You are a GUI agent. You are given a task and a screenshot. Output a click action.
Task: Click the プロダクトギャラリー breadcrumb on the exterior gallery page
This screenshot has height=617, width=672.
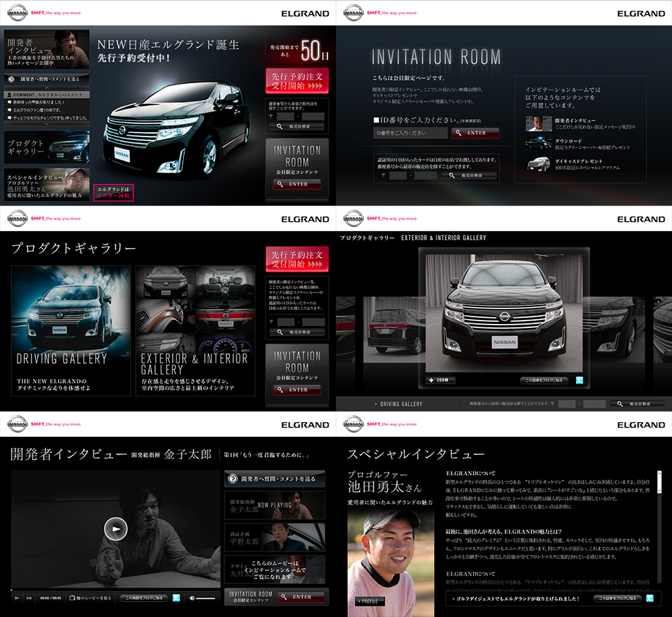point(368,237)
